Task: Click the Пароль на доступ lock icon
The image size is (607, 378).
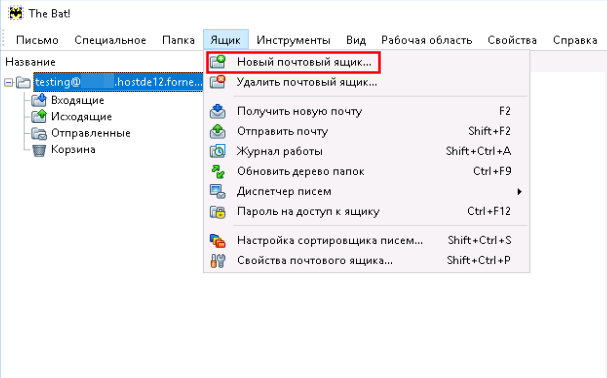Action: [218, 211]
